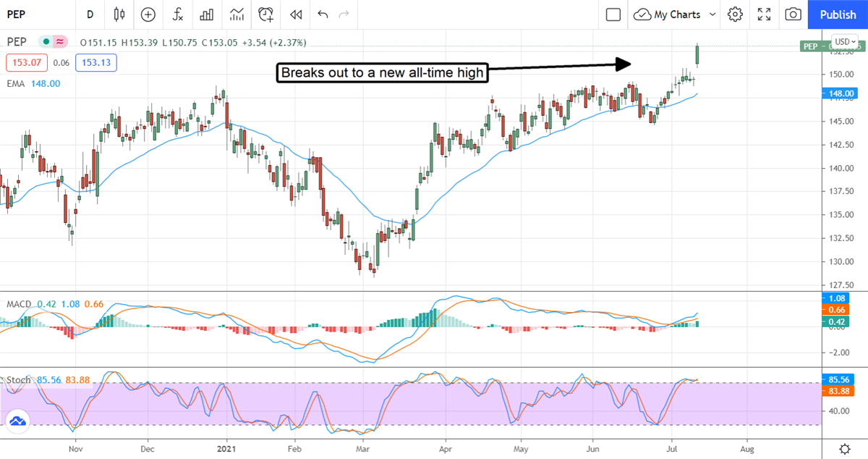Open the USD currency dropdown
868x459 pixels.
[x=844, y=41]
